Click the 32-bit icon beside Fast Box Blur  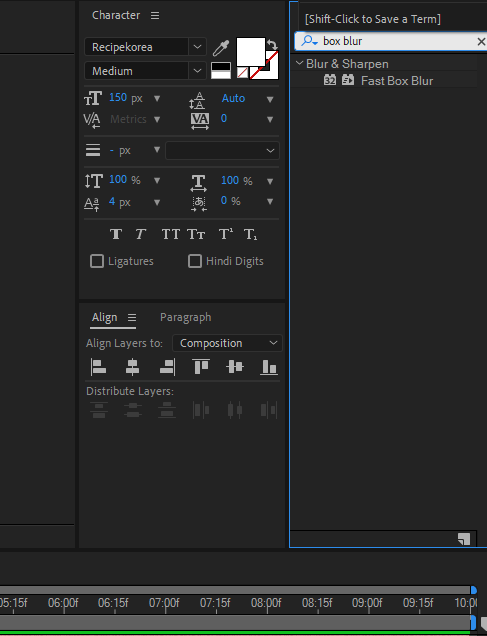point(330,80)
